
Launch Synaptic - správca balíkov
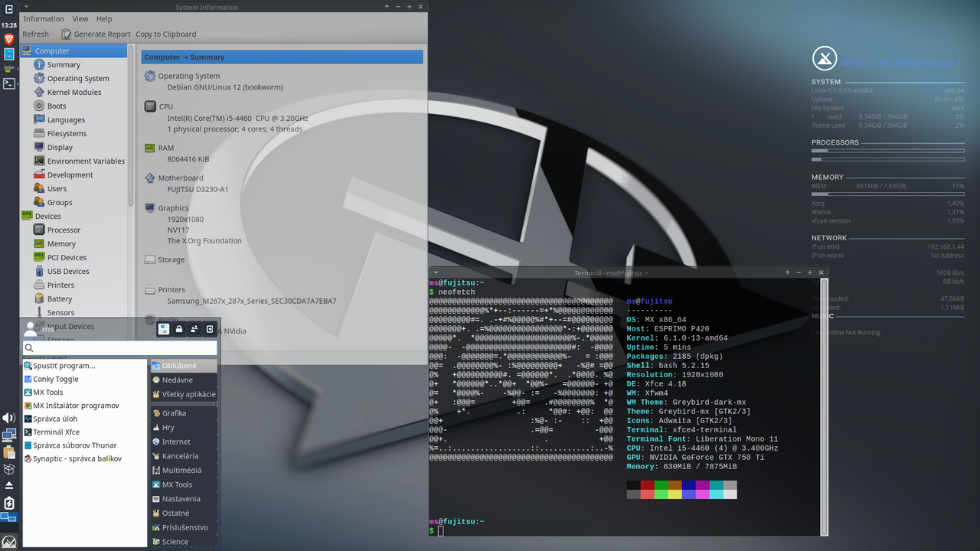click(x=73, y=459)
